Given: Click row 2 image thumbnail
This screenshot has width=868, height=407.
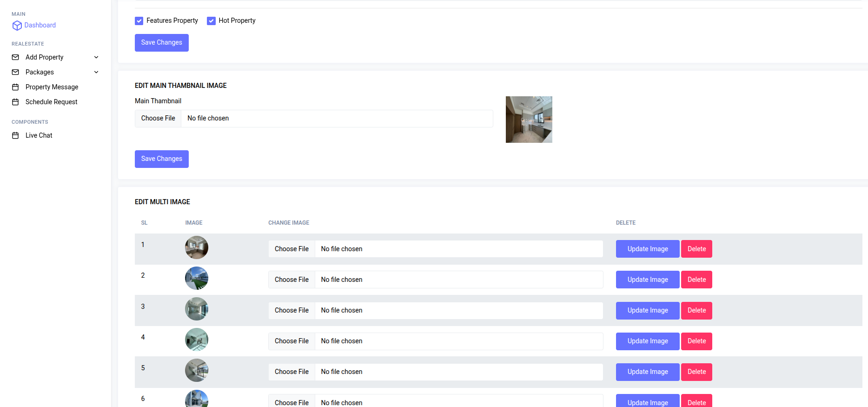Looking at the screenshot, I should [197, 278].
